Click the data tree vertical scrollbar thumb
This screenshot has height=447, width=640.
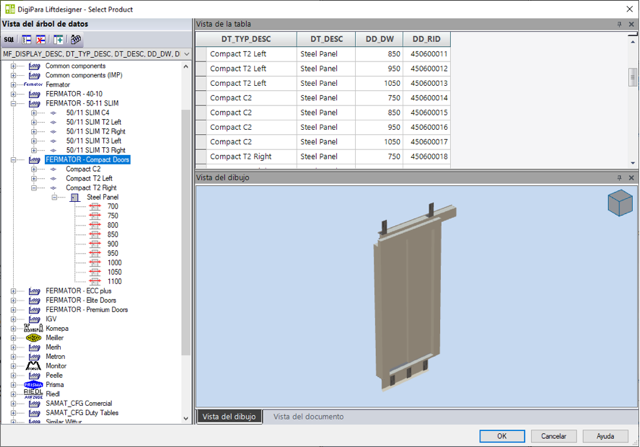[186, 233]
